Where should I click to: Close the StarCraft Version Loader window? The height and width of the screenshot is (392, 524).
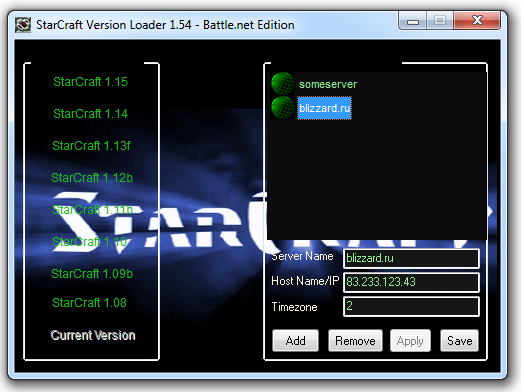477,21
